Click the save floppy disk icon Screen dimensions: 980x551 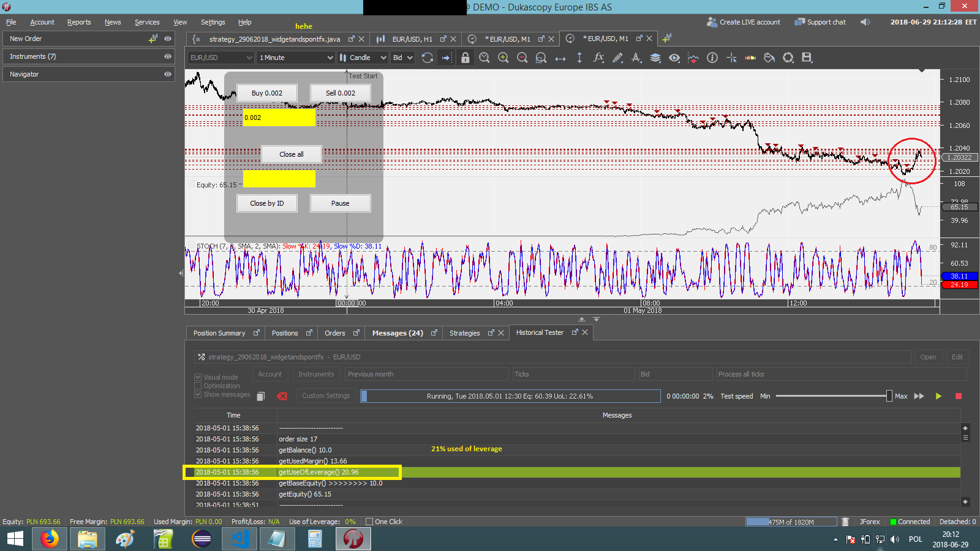pyautogui.click(x=807, y=58)
